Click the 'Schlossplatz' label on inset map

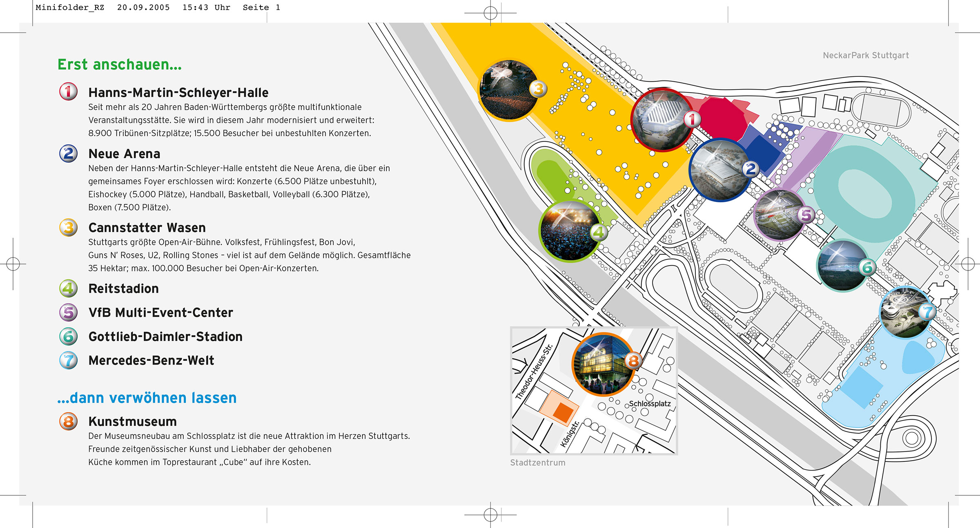pyautogui.click(x=650, y=404)
